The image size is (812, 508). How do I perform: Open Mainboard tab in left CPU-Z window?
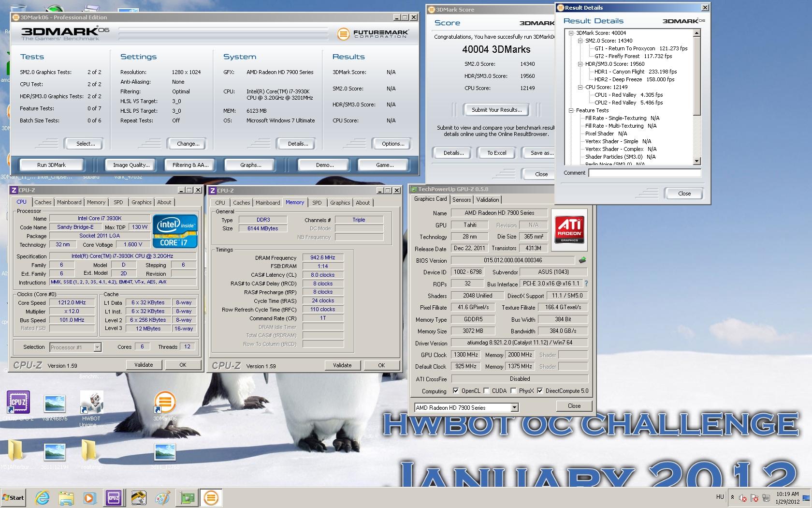coord(69,202)
